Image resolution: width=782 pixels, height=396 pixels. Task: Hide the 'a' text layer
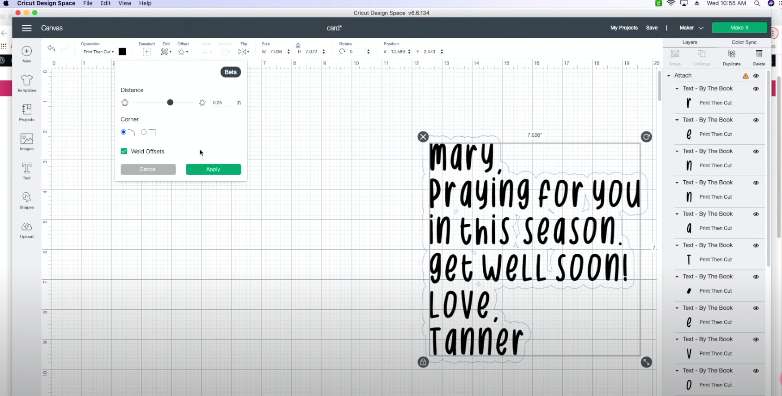pos(756,214)
